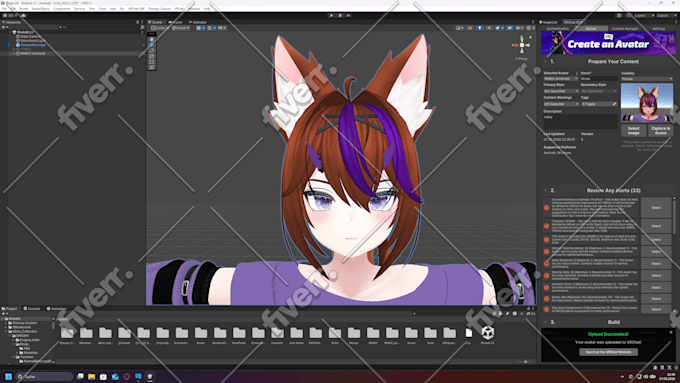
Task: Toggle scene grid visibility button
Action: [199, 28]
